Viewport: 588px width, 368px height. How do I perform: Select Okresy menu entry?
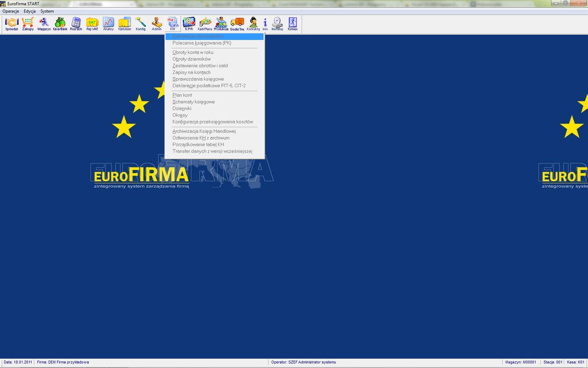[x=215, y=115]
